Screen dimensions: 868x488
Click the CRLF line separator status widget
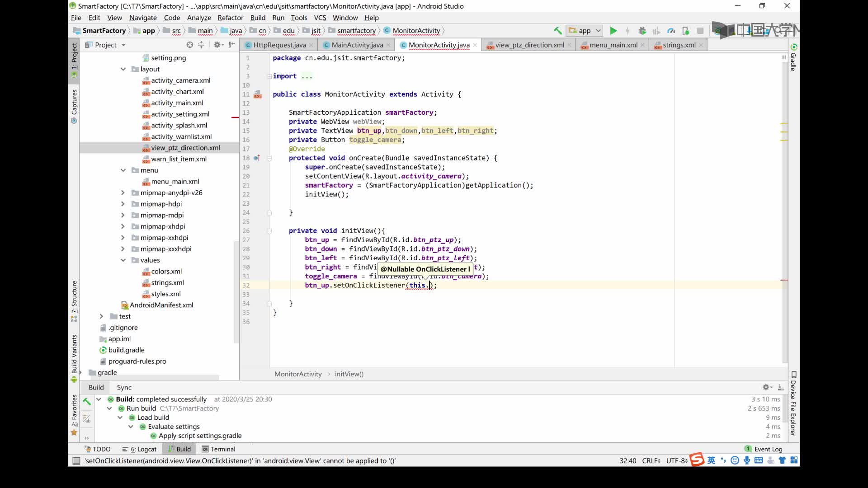pos(651,461)
